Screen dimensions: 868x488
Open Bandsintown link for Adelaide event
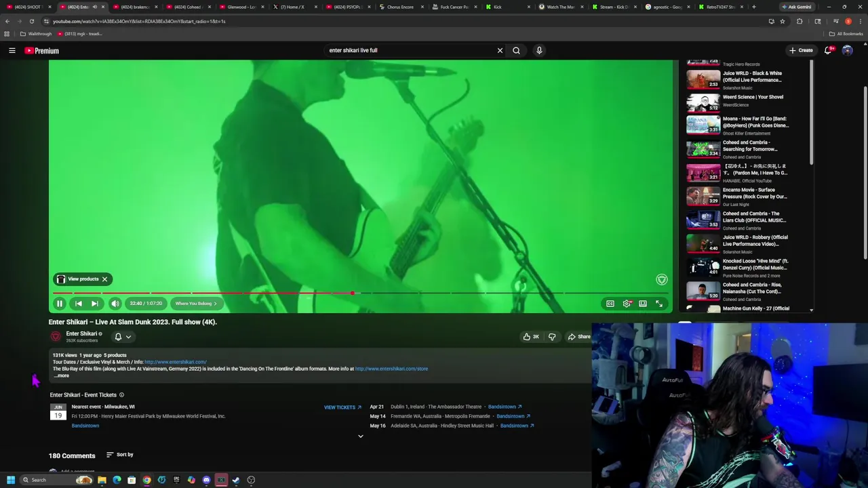[517, 426]
